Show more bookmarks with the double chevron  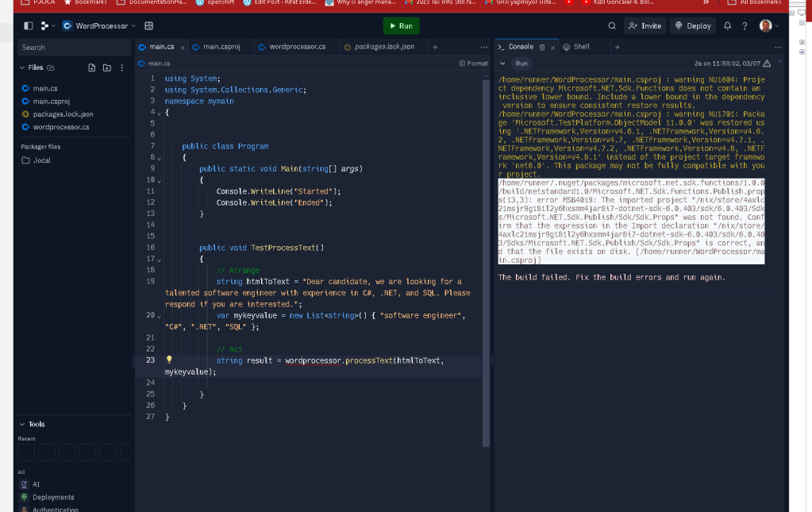(706, 2)
